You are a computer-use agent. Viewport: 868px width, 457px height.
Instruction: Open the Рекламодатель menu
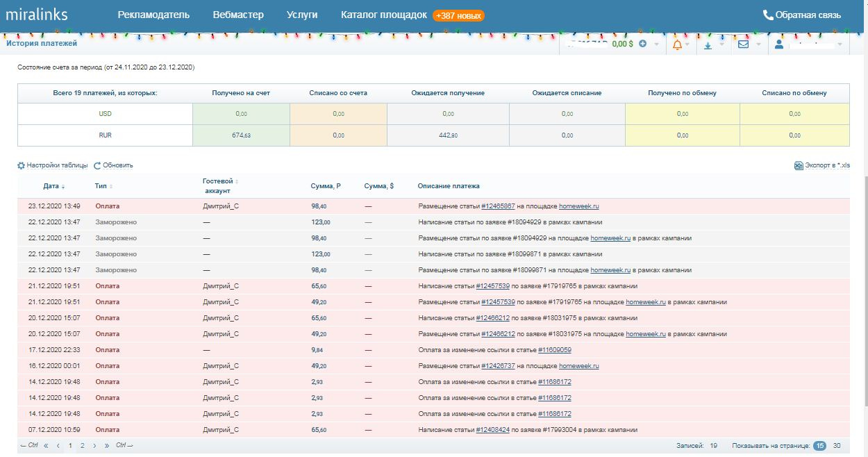click(x=153, y=15)
